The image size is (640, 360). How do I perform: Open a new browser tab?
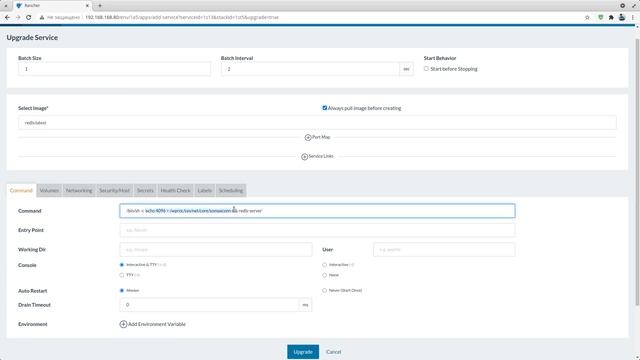coord(100,6)
